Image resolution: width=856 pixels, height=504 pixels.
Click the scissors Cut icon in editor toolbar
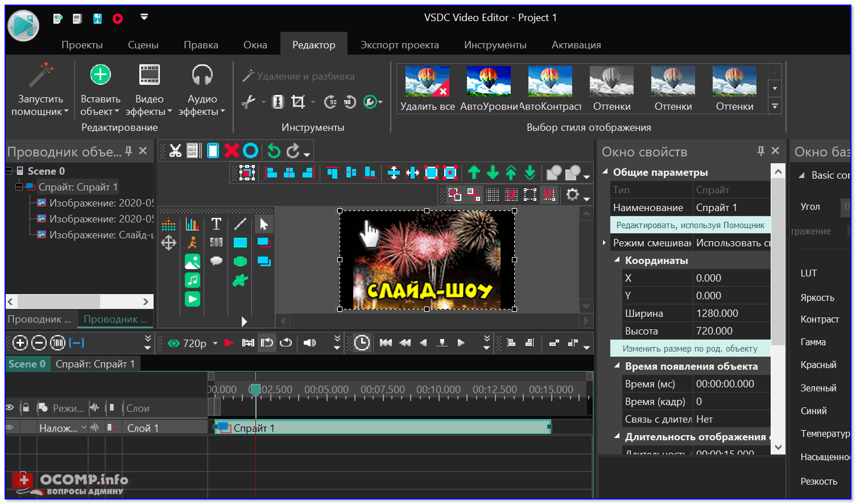(175, 151)
